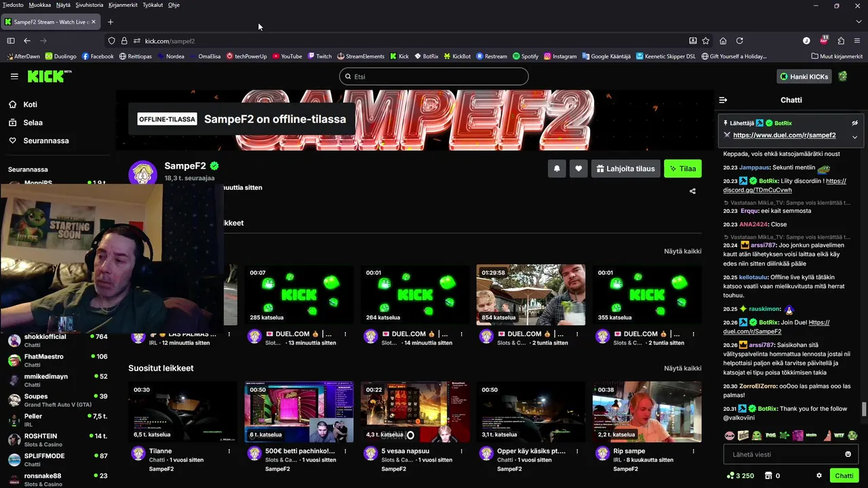Open the Sivuhistoria menu

[x=90, y=5]
